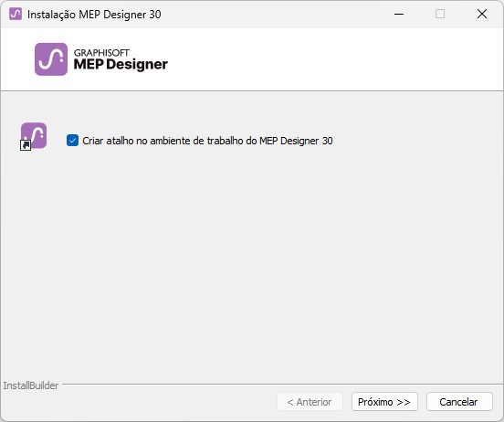This screenshot has width=504, height=422.
Task: Click the MEP Designer shortcut icon
Action: (34, 136)
